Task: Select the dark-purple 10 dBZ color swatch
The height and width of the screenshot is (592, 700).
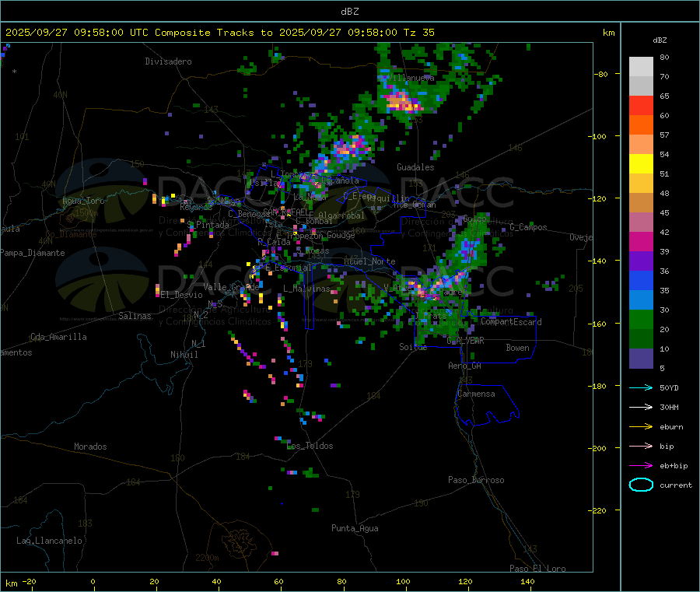Action: [x=641, y=359]
